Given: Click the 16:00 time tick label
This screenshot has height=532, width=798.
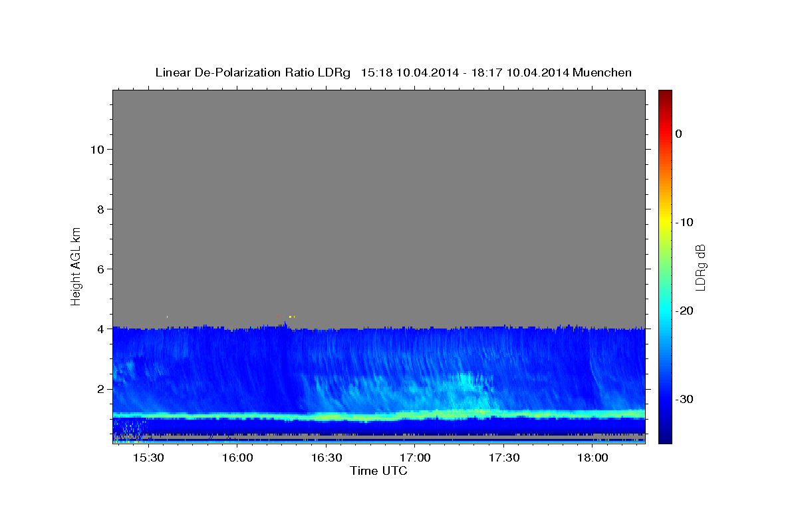Looking at the screenshot, I should [x=237, y=458].
